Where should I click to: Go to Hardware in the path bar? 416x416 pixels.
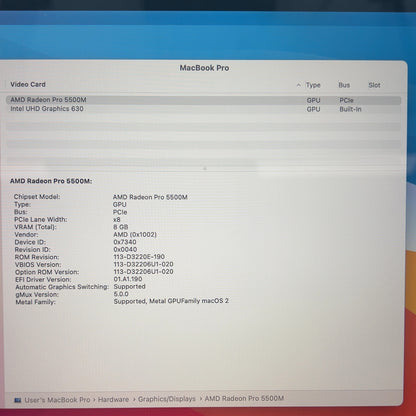(113, 399)
